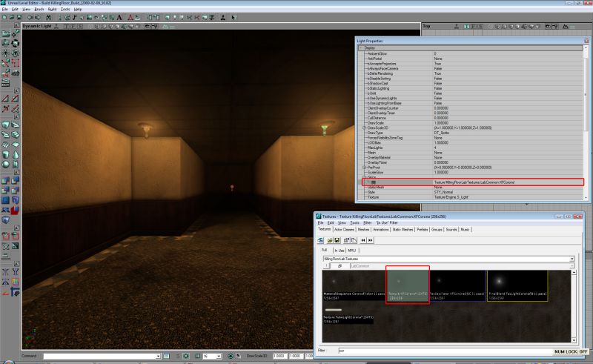Click the Open level folder icon
593x364 pixels.
(x=11, y=17)
